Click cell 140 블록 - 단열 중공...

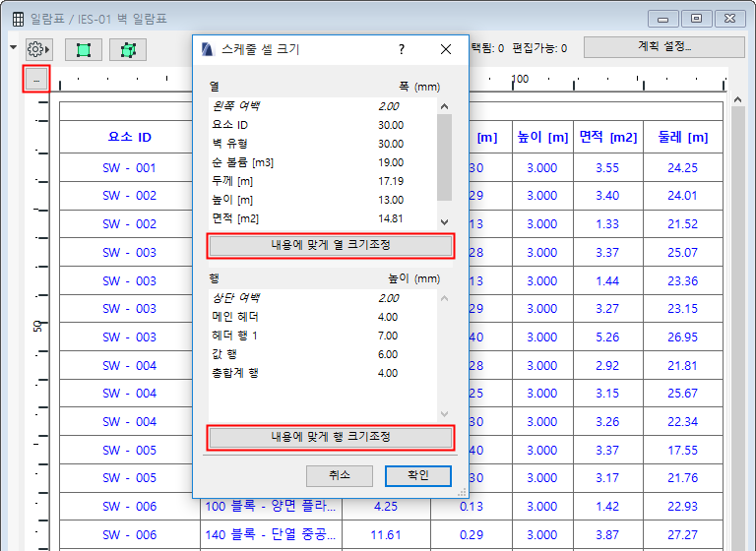pos(271,534)
